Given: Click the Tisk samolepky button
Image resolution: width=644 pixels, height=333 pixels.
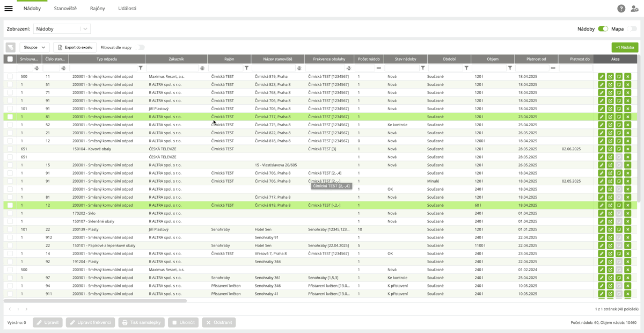Looking at the screenshot, I should (x=141, y=322).
